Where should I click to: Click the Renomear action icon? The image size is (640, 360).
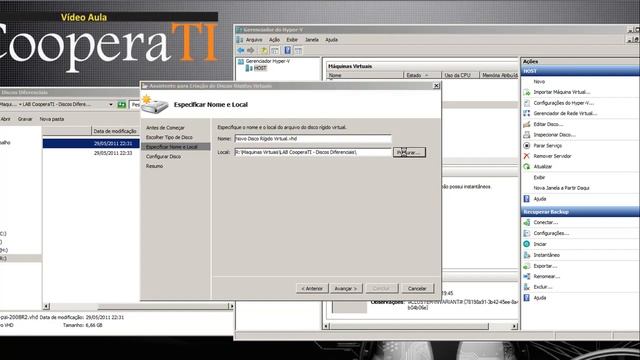tap(527, 276)
